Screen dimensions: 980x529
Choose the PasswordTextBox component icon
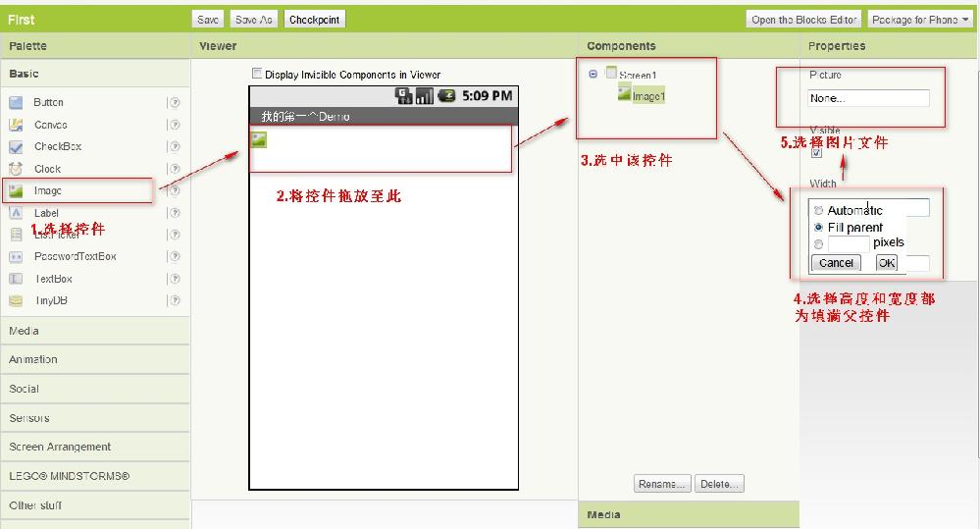point(17,256)
